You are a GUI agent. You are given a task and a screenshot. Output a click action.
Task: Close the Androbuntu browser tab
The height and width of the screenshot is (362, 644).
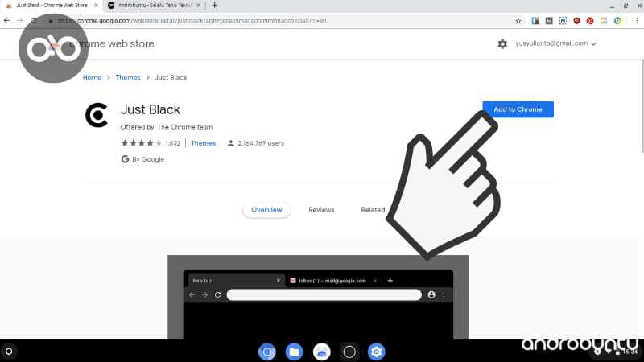click(198, 6)
